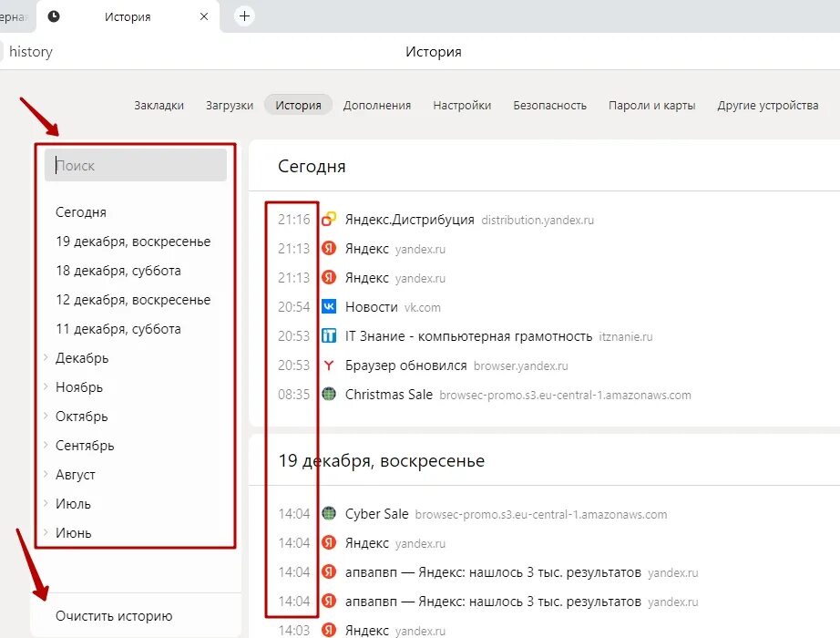The image size is (840, 638).
Task: Click the address bar showing history
Action: 31,51
